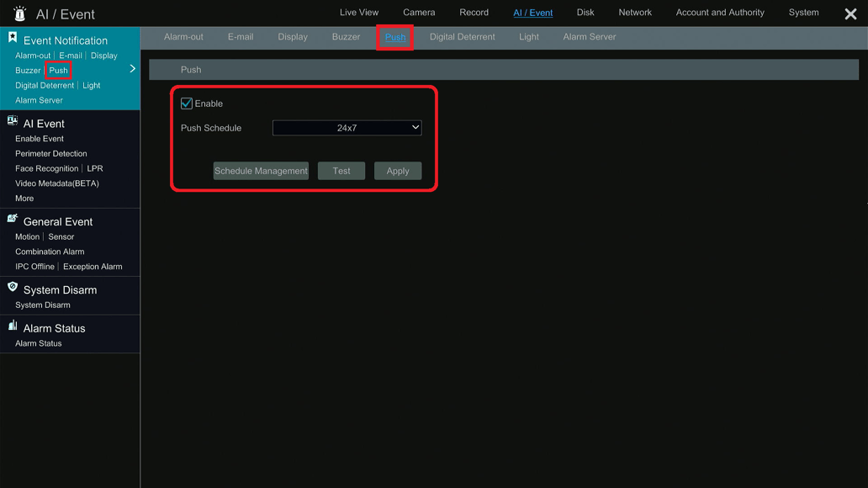Image resolution: width=868 pixels, height=488 pixels.
Task: Apply the push notification settings
Action: [x=397, y=170]
